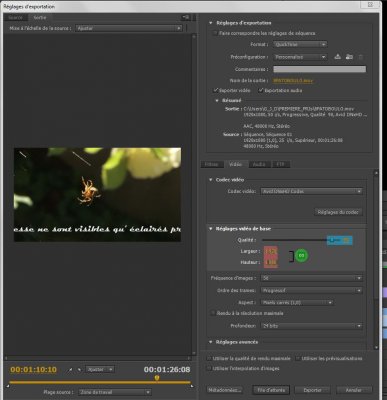Open the Format dropdown showing QuickTime
Viewport: 387px width, 400px height.
click(300, 44)
